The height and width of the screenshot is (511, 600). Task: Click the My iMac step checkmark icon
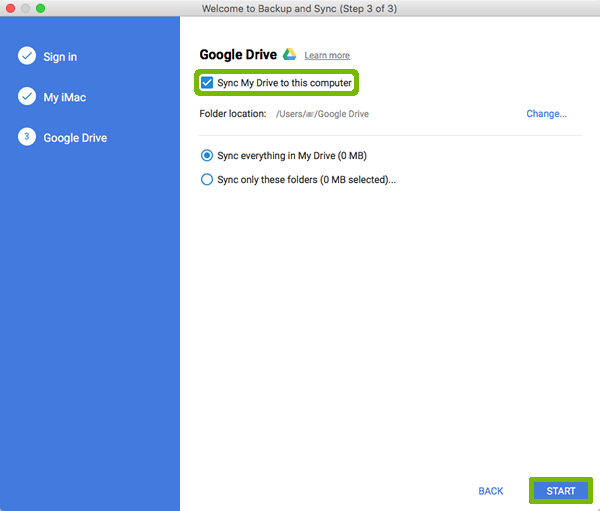click(27, 96)
